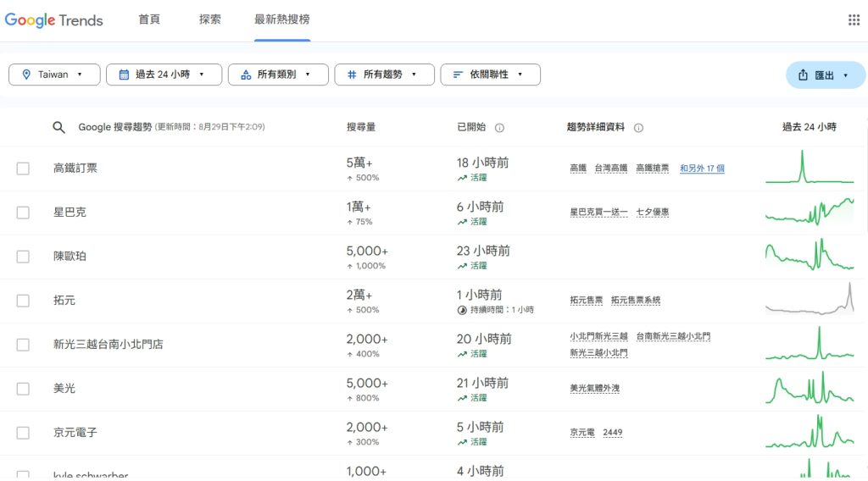Click the duration clock icon in 拓元 row

pos(462,310)
